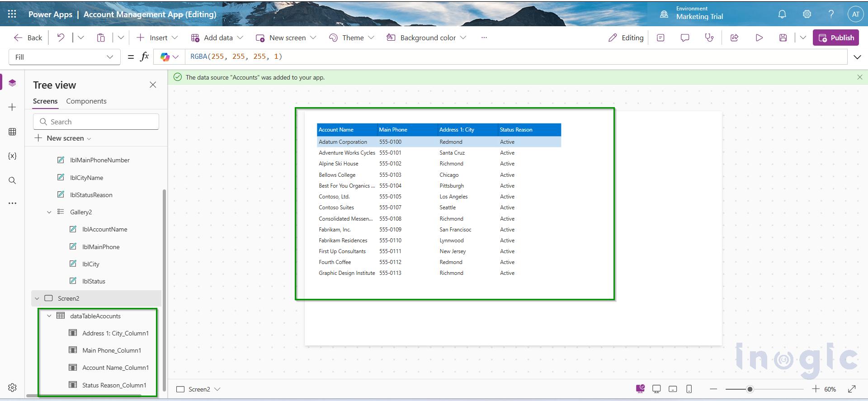Click the zoom in plus button

[x=816, y=389]
